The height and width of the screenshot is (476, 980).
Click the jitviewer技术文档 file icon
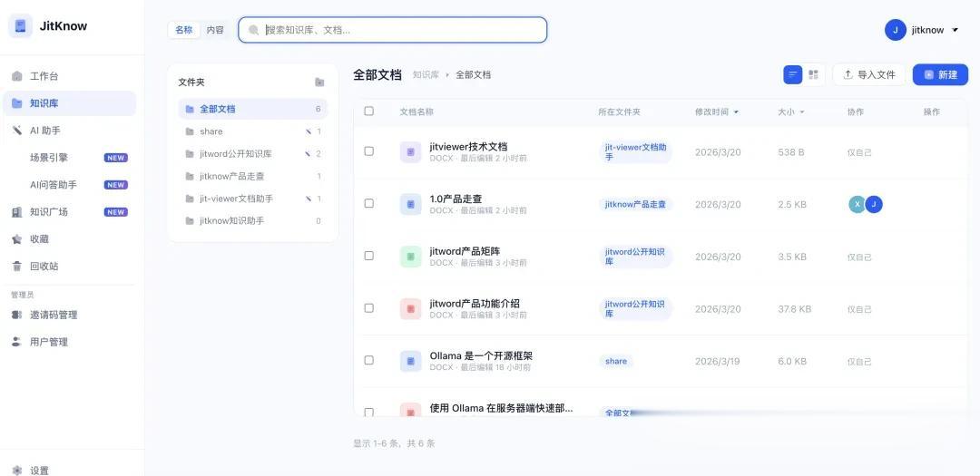(x=410, y=152)
